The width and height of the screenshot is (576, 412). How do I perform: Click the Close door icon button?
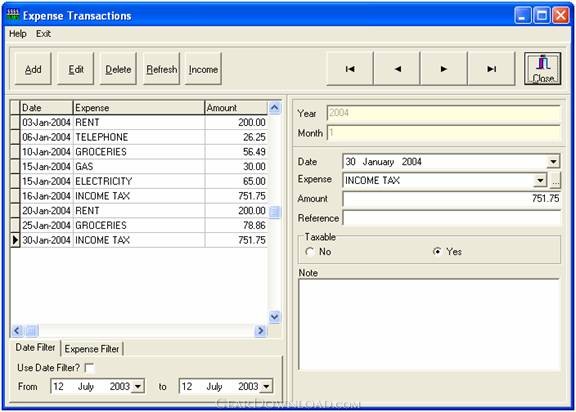[543, 69]
